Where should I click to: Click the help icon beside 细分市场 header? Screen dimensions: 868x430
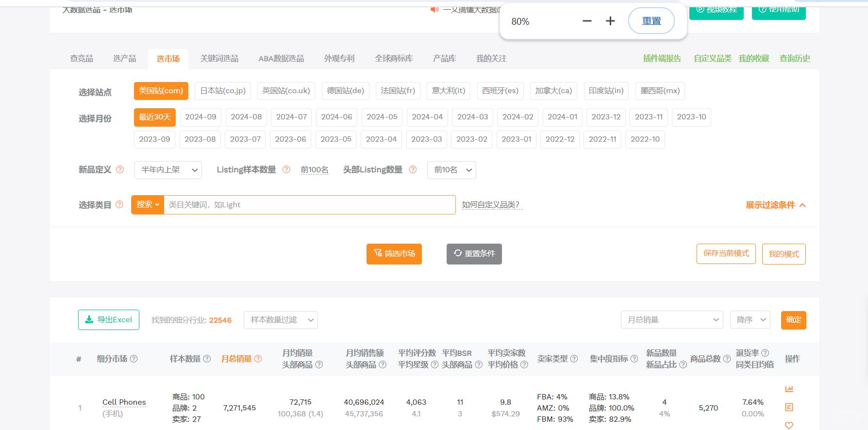[x=134, y=359]
